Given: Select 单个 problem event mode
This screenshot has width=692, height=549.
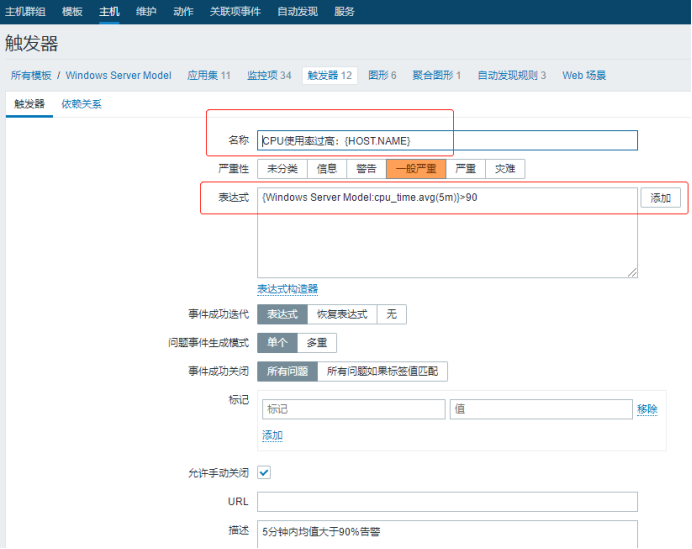Looking at the screenshot, I should click(277, 342).
